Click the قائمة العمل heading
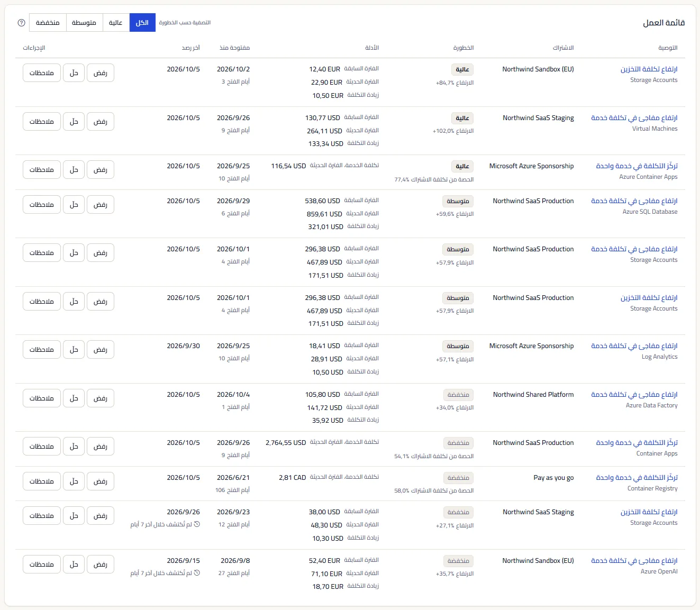Viewport: 700px width, 610px height. click(664, 23)
